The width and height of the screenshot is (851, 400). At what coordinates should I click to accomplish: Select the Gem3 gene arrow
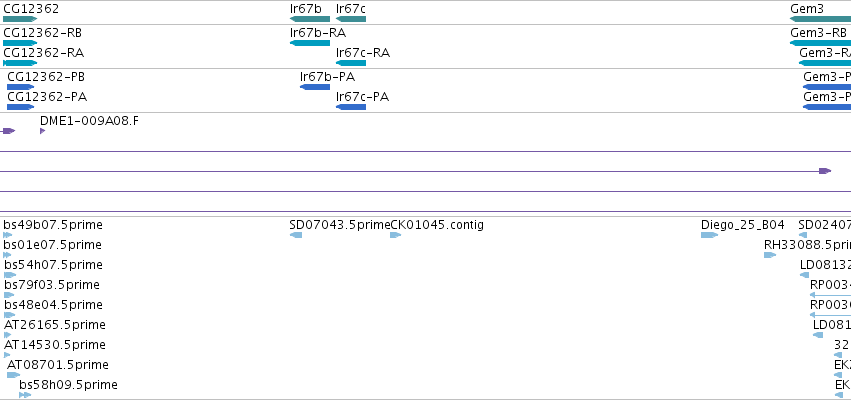click(x=820, y=19)
